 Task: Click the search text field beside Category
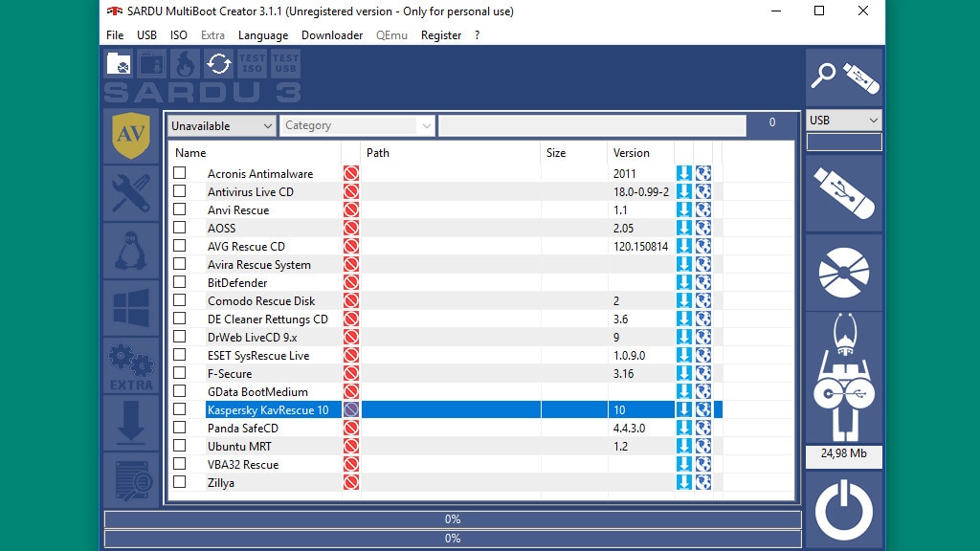(592, 125)
